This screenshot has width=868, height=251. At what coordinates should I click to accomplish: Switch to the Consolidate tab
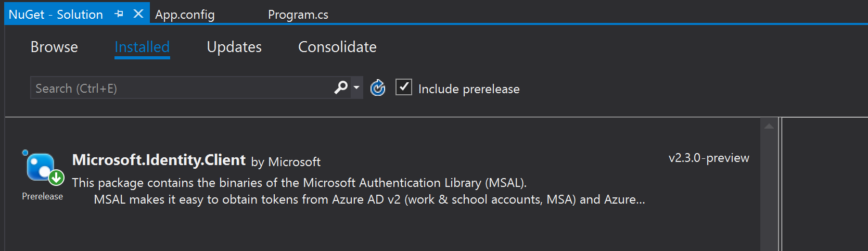pos(337,47)
